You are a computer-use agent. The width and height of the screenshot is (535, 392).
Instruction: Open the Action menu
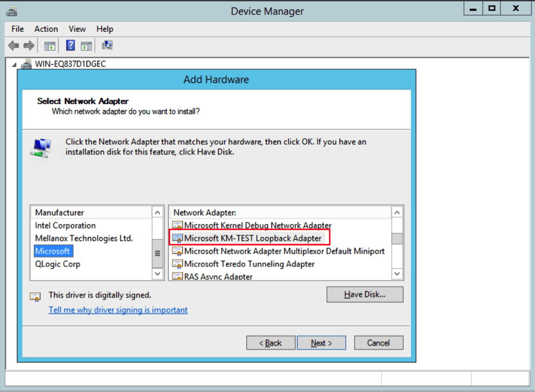coord(46,29)
